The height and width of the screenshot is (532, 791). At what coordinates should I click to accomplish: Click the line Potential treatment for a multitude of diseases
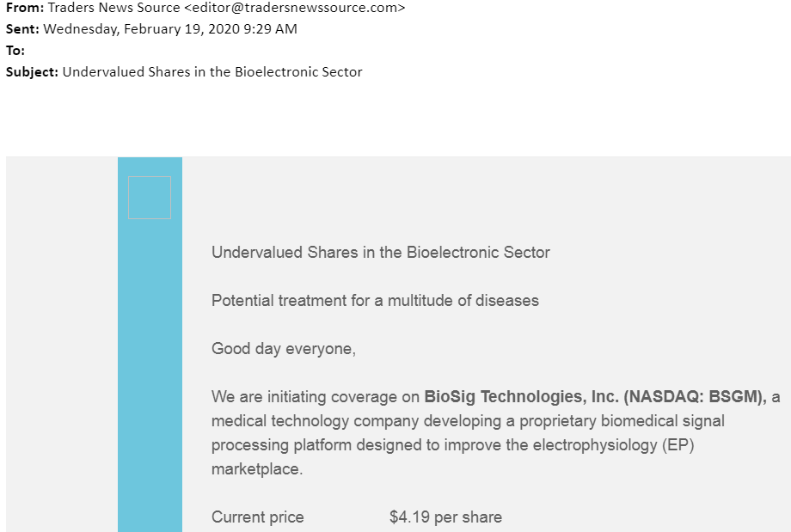tap(375, 301)
